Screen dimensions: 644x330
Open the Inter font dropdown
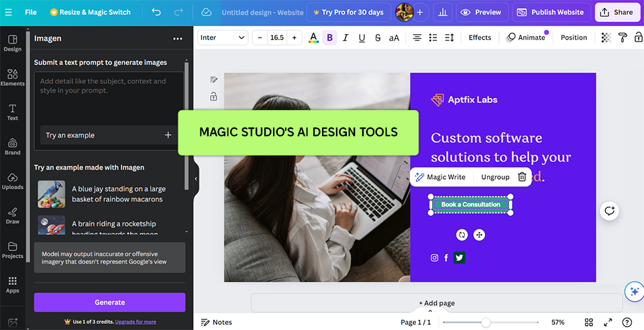(x=223, y=38)
